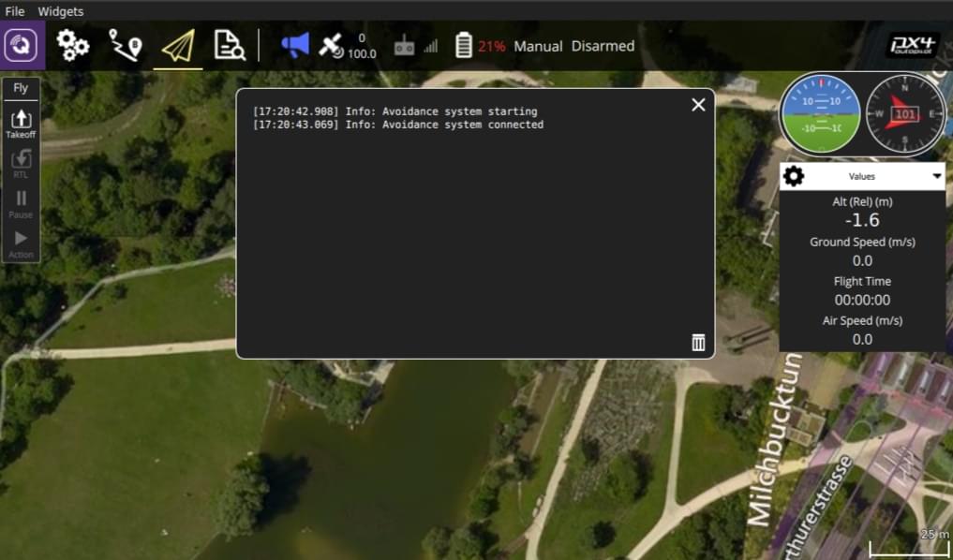The width and height of the screenshot is (953, 560).
Task: Select the Fly view paper plane icon
Action: click(179, 44)
